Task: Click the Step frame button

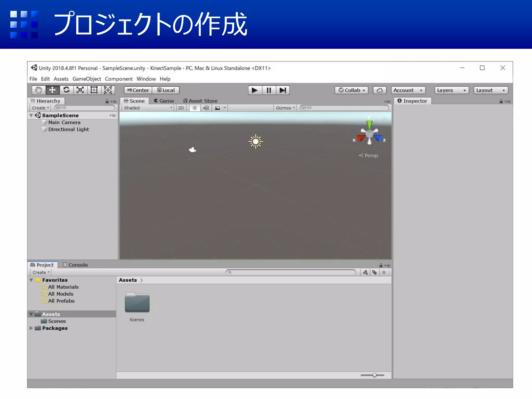Action: (x=283, y=90)
